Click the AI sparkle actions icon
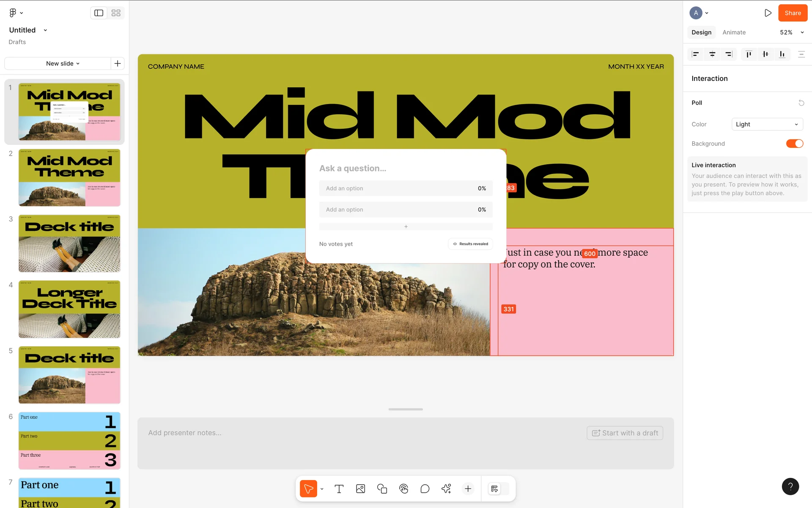 tap(446, 489)
